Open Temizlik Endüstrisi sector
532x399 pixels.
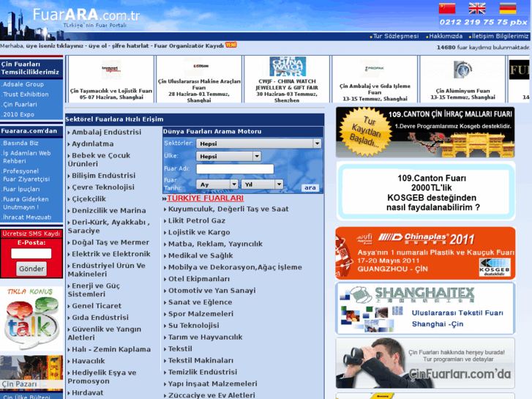coord(203,372)
